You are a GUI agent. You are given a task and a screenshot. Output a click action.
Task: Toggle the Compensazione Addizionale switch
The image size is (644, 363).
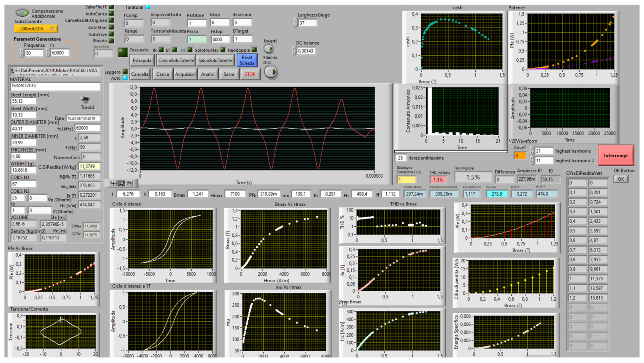point(22,13)
